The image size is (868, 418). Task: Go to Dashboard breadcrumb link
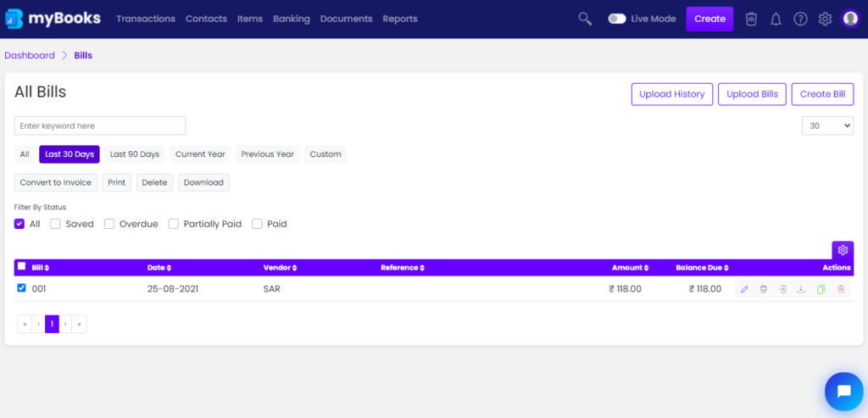[x=30, y=55]
